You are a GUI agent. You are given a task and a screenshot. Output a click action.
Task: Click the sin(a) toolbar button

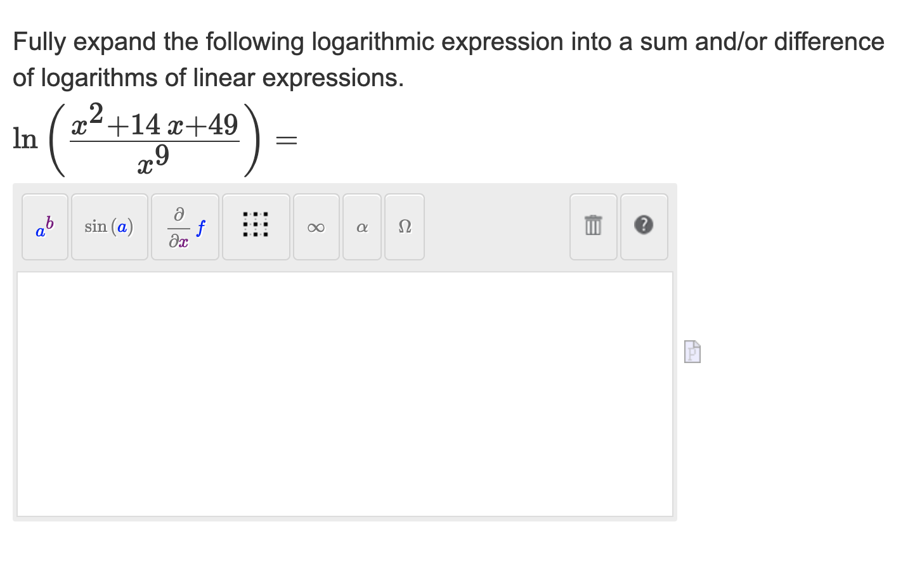(109, 227)
